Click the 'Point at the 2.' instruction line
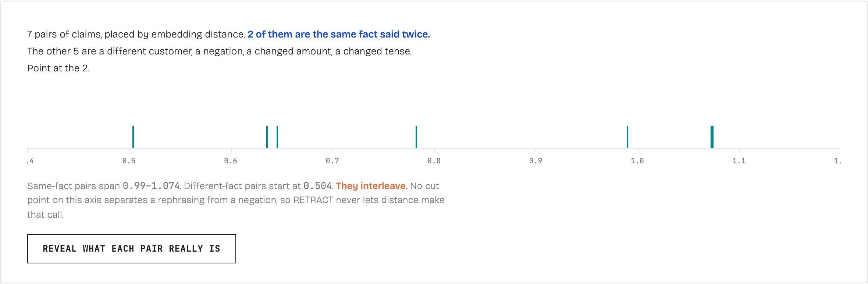This screenshot has width=868, height=284. click(x=58, y=68)
